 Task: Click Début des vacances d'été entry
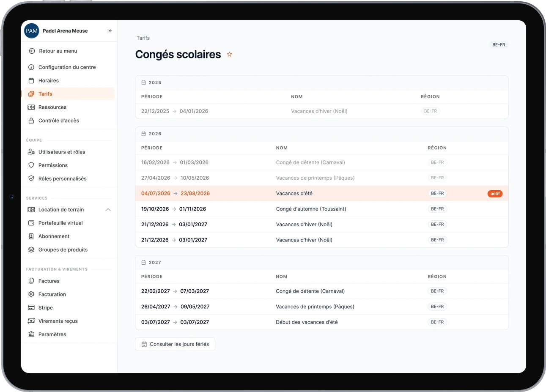(x=307, y=322)
